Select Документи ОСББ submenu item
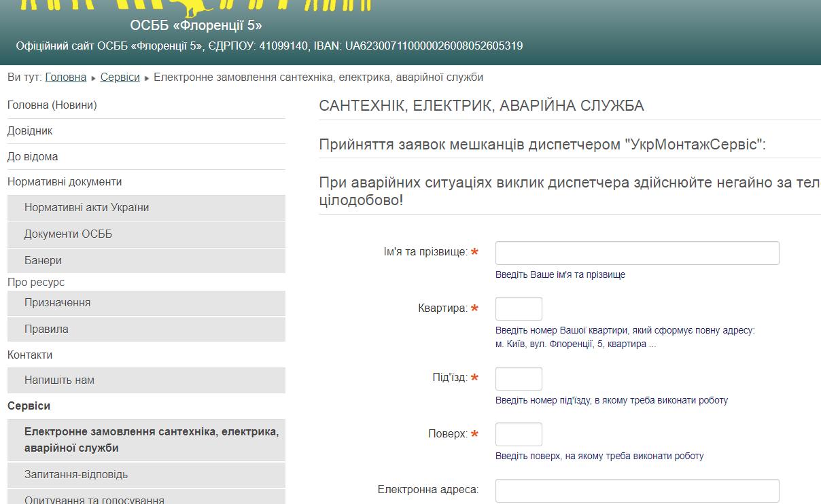The height and width of the screenshot is (504, 821). click(146, 234)
